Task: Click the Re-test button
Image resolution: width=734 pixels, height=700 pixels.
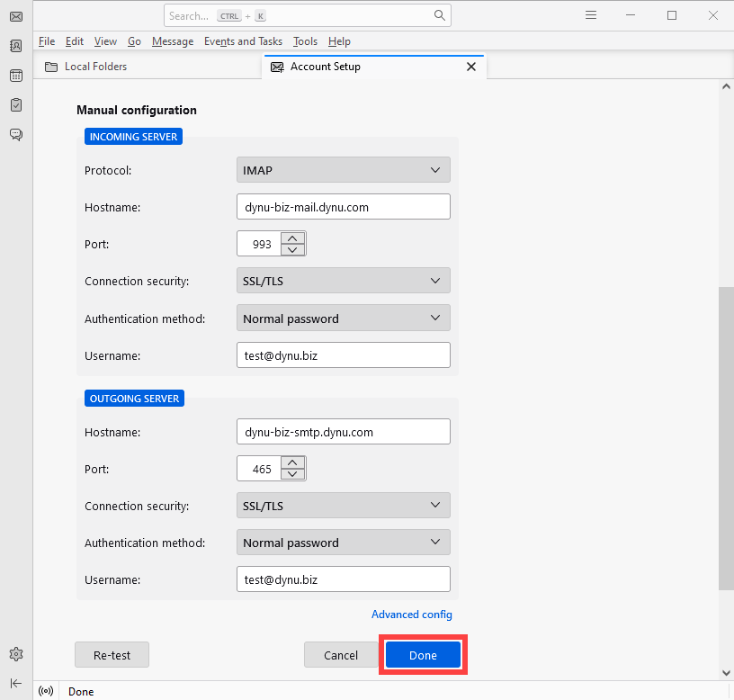Action: click(x=112, y=655)
